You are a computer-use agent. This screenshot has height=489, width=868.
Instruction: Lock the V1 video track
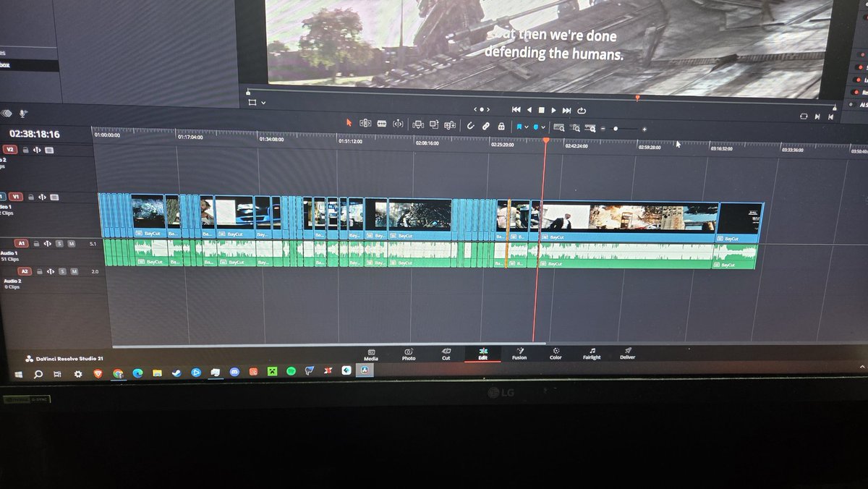31,197
